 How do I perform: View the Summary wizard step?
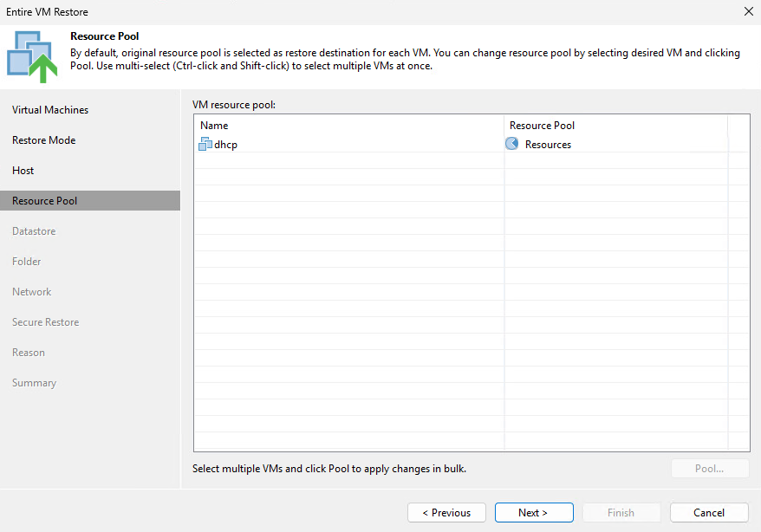point(34,382)
